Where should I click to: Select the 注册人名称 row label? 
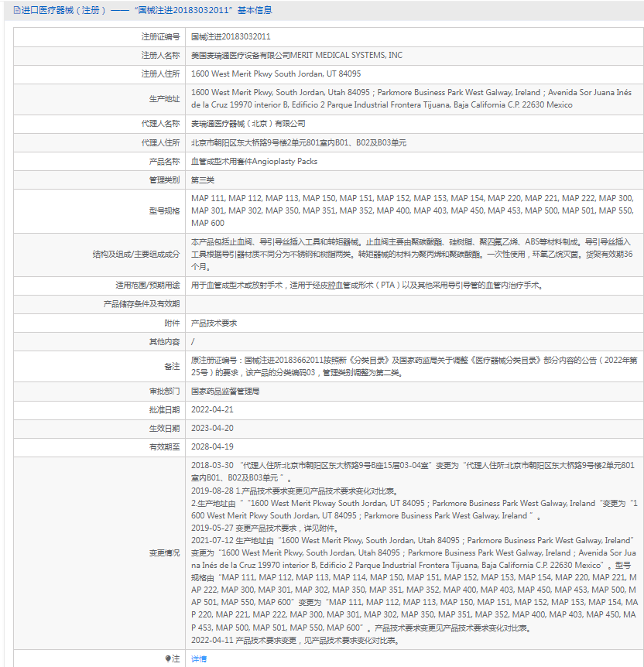click(160, 55)
